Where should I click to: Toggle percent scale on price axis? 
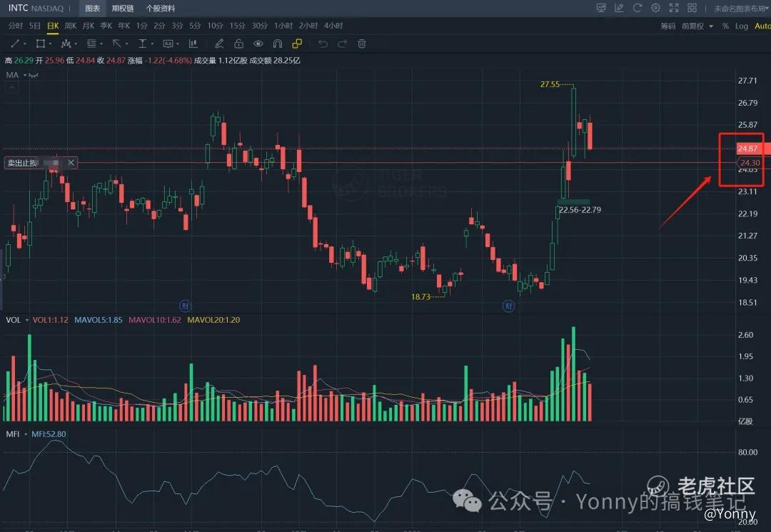pyautogui.click(x=725, y=26)
